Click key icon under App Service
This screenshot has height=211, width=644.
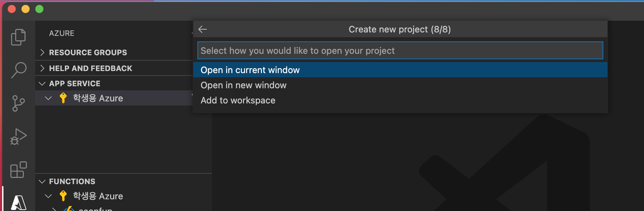point(63,98)
